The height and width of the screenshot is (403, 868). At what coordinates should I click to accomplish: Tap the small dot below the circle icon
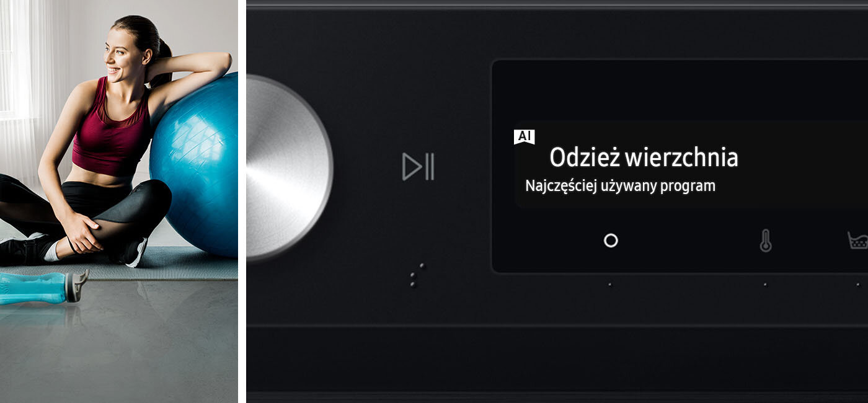click(x=609, y=285)
